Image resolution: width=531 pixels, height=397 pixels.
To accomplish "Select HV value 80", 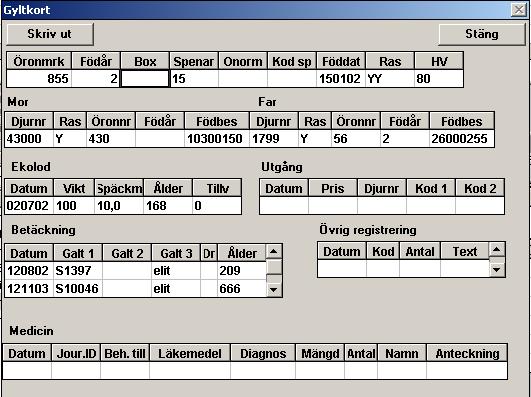I will coord(439,79).
